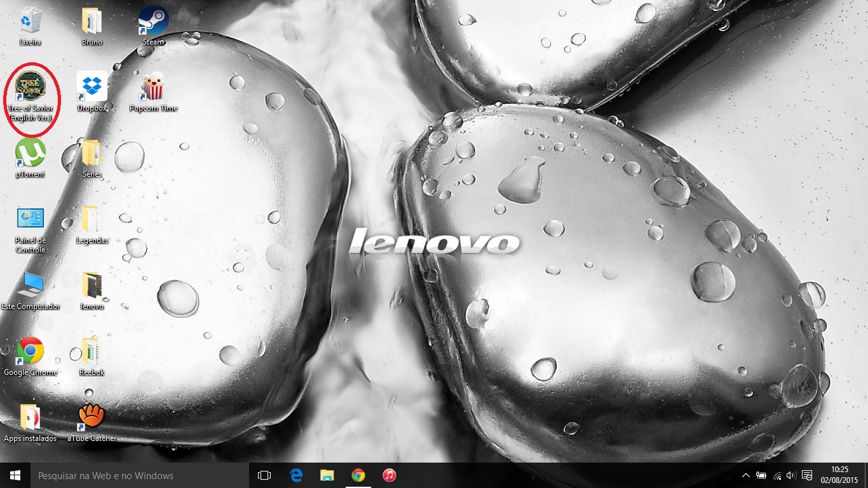This screenshot has width=868, height=488.
Task: Click the Task View button
Action: point(264,475)
